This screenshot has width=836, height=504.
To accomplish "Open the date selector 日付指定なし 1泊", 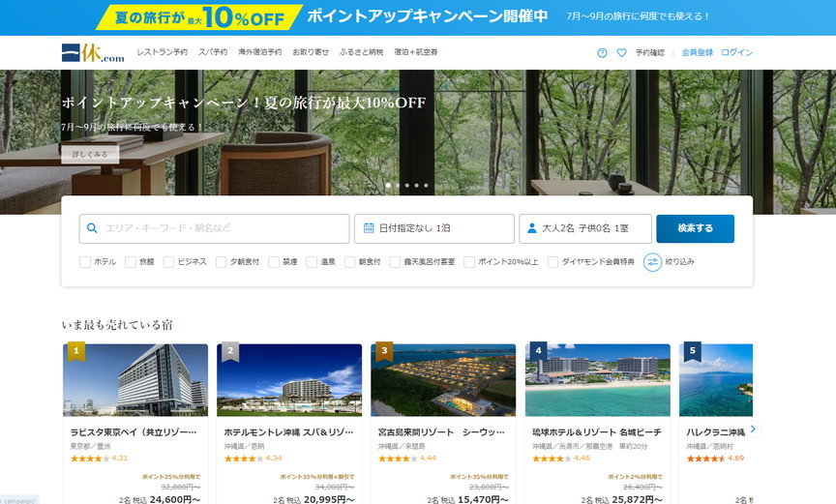I will [x=434, y=228].
